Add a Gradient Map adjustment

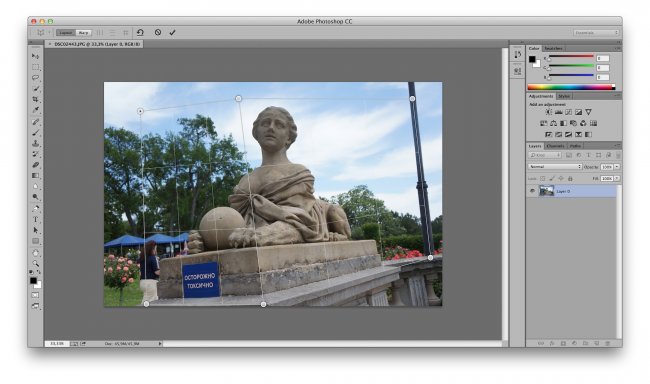[x=588, y=134]
